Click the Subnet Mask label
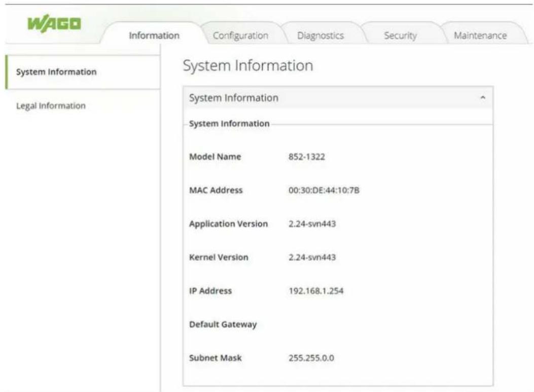The height and width of the screenshot is (392, 534). pyautogui.click(x=215, y=358)
